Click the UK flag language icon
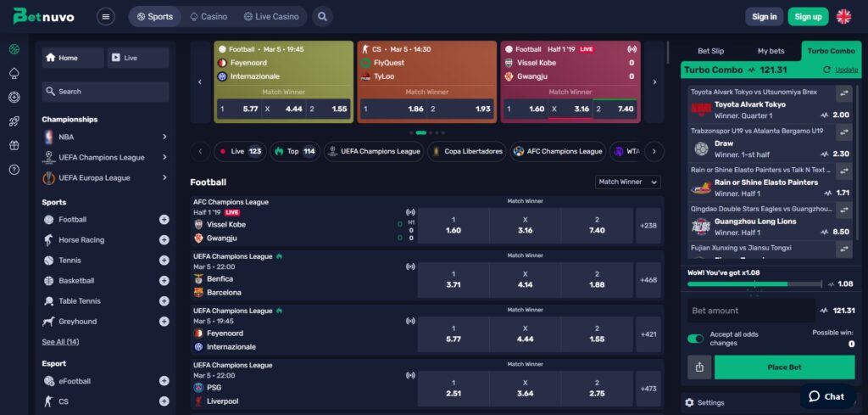Screen dimensions: 868x415 (843, 16)
